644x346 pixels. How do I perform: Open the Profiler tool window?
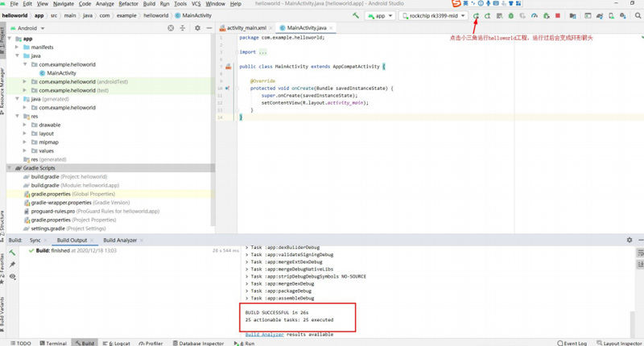coord(151,343)
